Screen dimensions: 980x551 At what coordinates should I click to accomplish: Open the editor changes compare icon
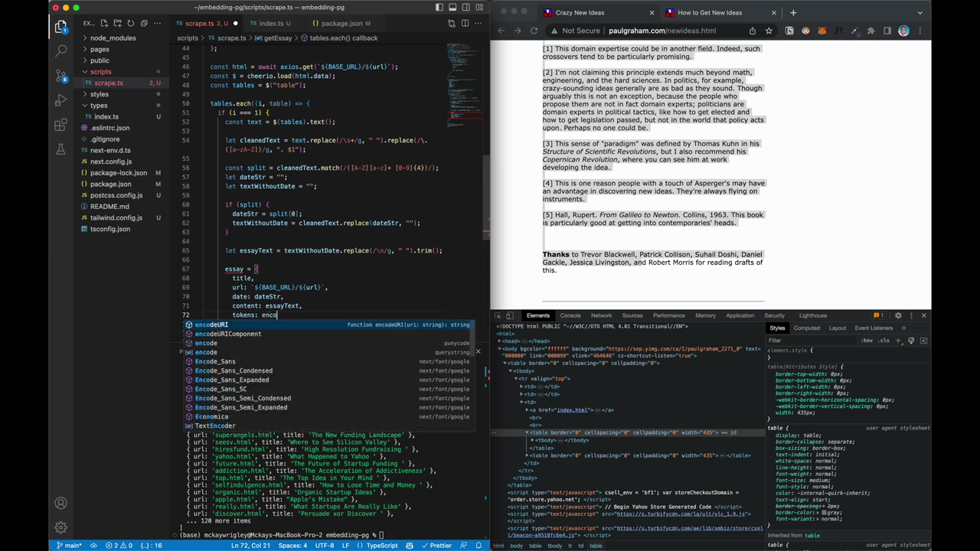(x=450, y=24)
